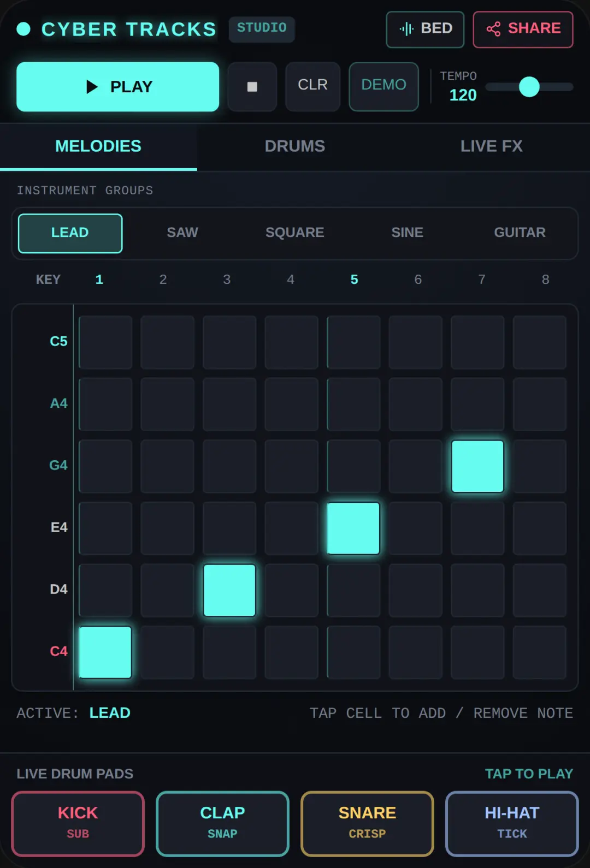Tap the SNARE CRISP drum pad
Image resolution: width=590 pixels, height=868 pixels.
[367, 823]
